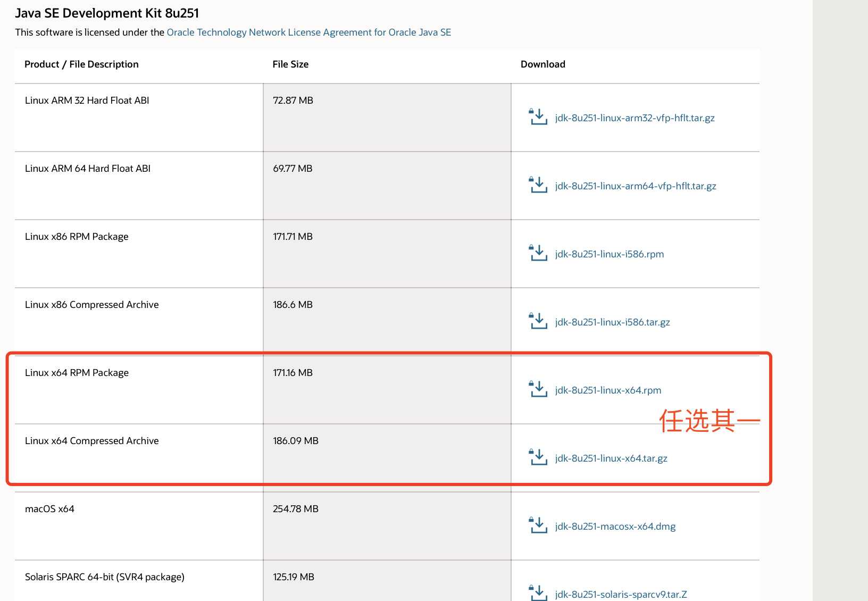
Task: Download jdk-8u251-linux-arm64-vfp-hflt.tar.gz file link
Action: point(636,186)
